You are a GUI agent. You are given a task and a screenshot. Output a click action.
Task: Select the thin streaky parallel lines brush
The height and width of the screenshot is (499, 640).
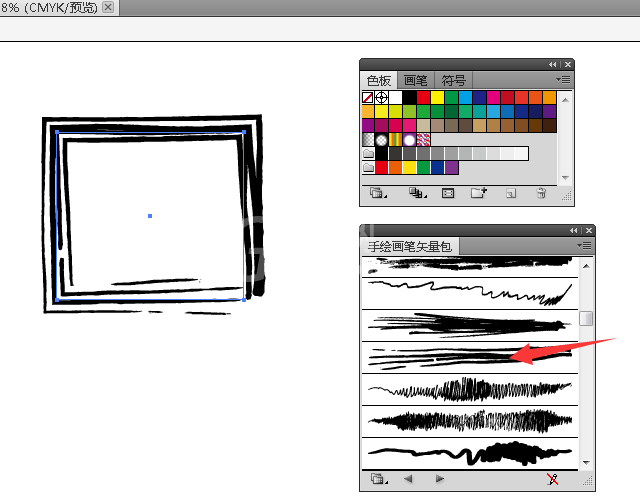(x=470, y=358)
